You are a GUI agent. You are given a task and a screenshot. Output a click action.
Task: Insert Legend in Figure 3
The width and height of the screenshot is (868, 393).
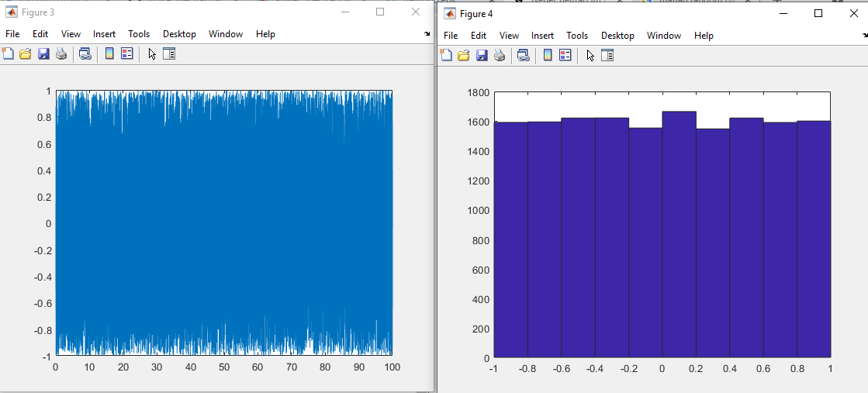tap(126, 53)
